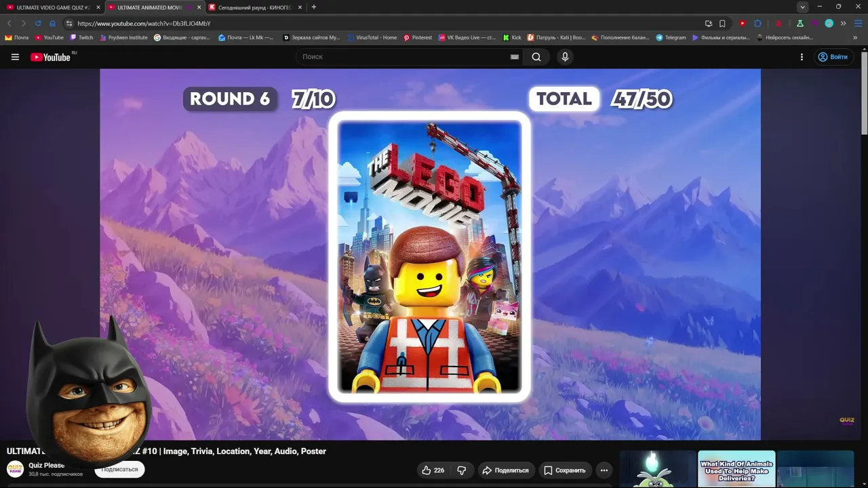
Task: Open the YouTube guide hamburger menu
Action: (15, 57)
